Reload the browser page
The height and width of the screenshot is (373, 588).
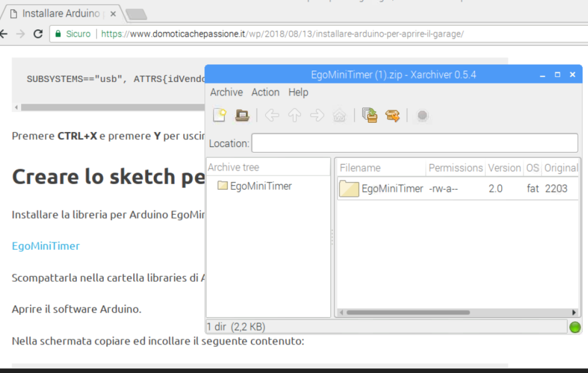click(38, 34)
